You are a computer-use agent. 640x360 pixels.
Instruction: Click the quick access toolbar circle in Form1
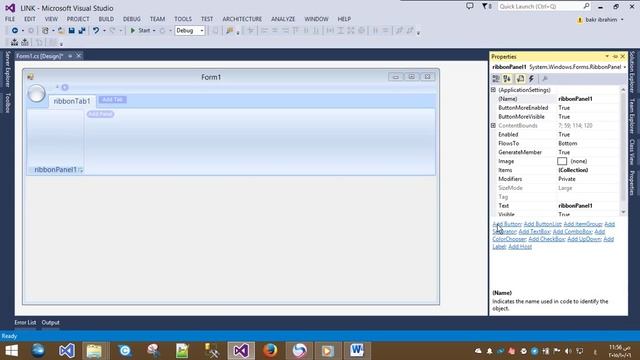(x=65, y=87)
